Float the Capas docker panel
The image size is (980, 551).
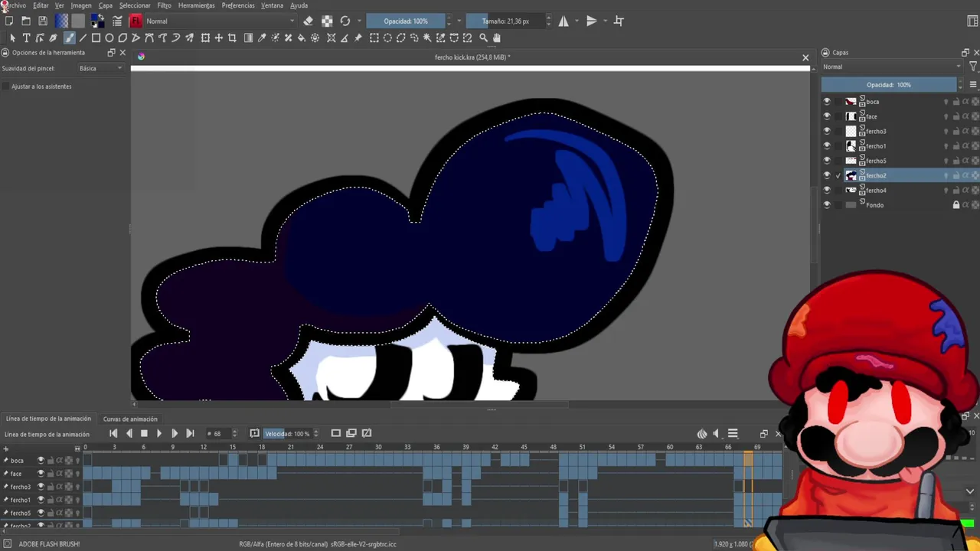[x=965, y=53]
